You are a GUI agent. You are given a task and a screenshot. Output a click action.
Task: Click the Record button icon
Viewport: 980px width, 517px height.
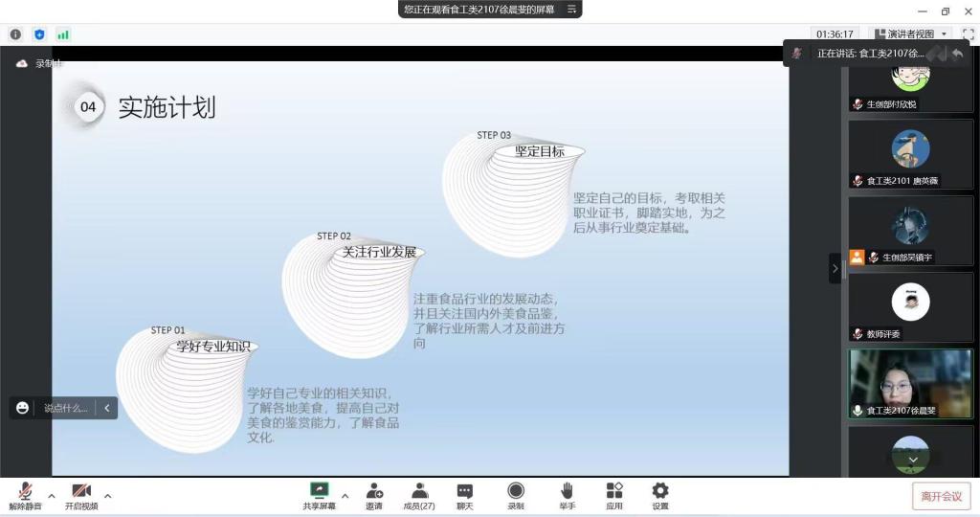click(516, 491)
